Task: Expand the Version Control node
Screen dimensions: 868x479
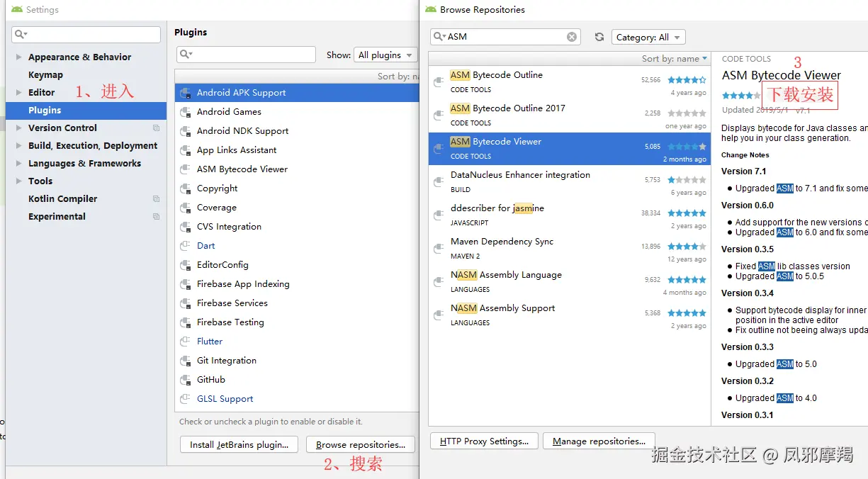Action: [x=18, y=128]
